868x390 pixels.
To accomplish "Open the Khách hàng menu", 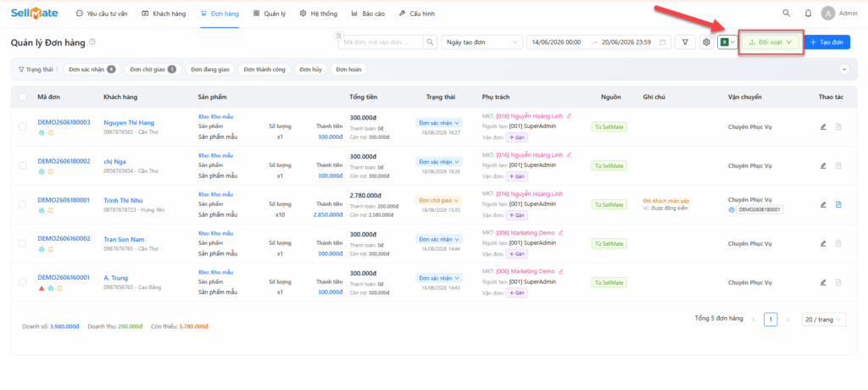I will [164, 14].
